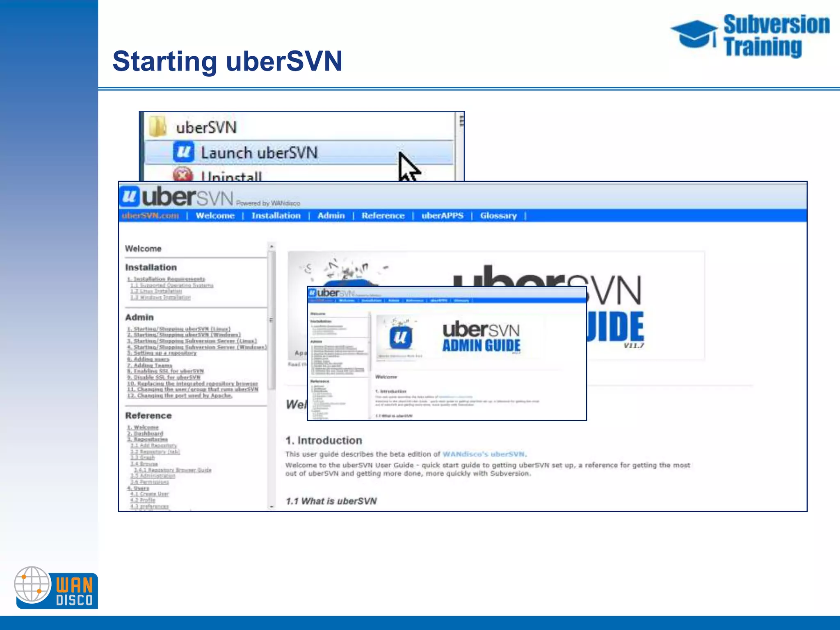Open Changing the user/group that runs uberSVN
Viewport: 840px width, 630px height.
(193, 389)
